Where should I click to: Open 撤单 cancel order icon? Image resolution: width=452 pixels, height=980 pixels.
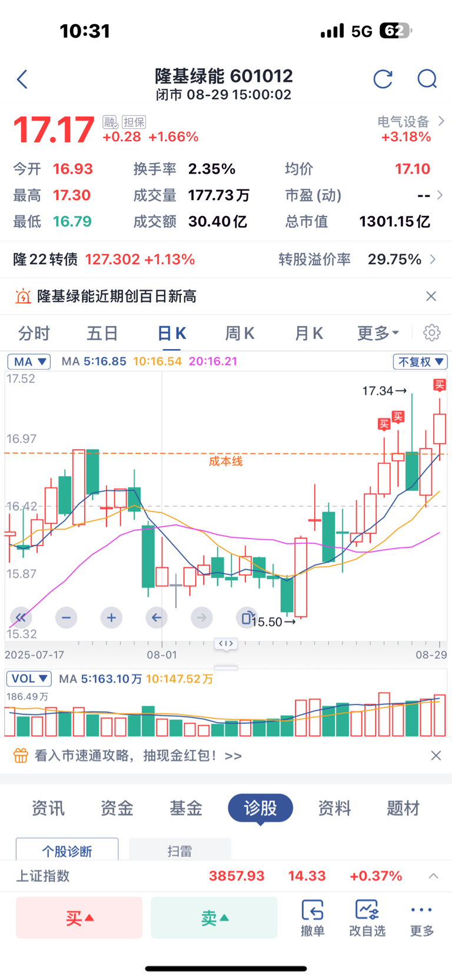[313, 917]
